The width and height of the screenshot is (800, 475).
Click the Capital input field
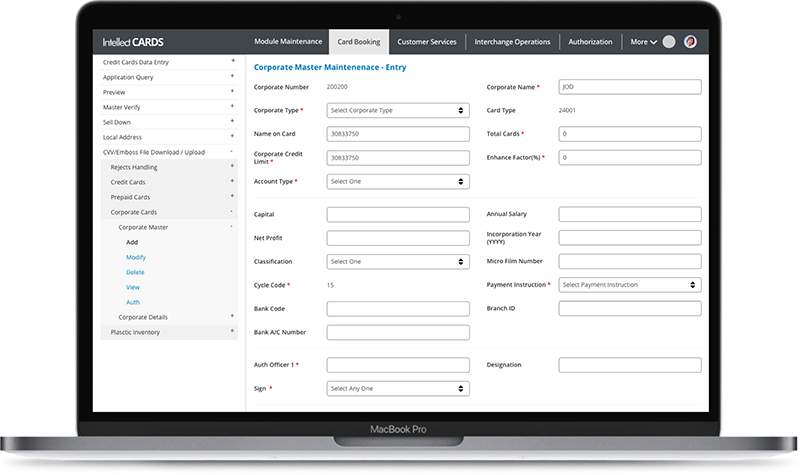(x=398, y=214)
